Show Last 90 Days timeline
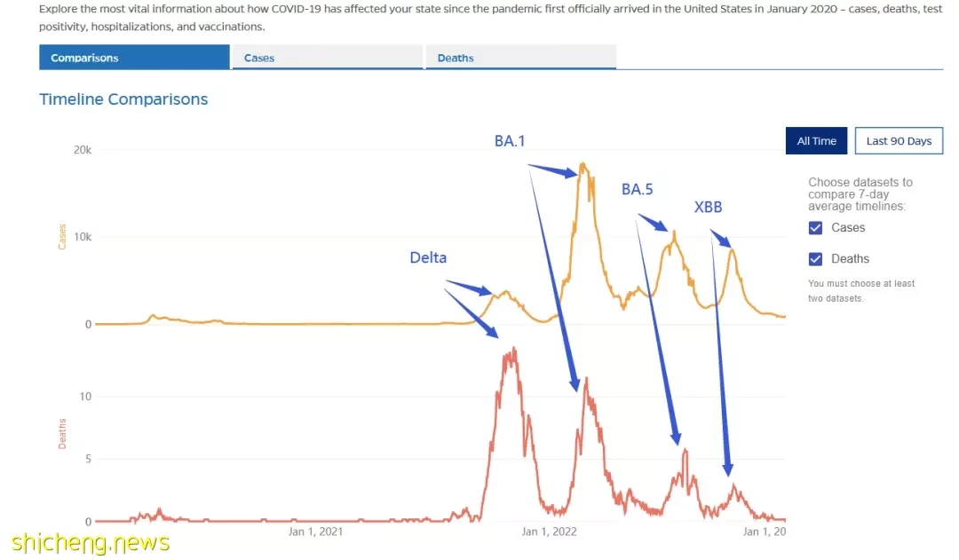 click(x=899, y=140)
